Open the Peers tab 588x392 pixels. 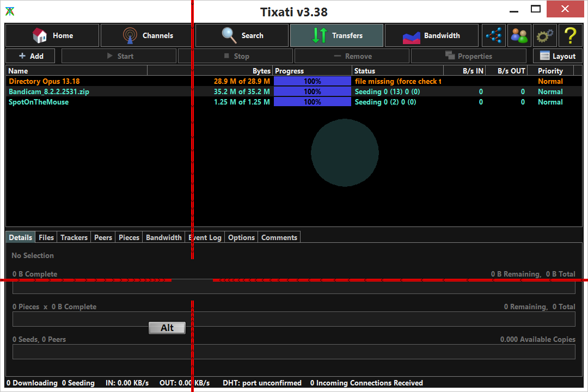103,237
